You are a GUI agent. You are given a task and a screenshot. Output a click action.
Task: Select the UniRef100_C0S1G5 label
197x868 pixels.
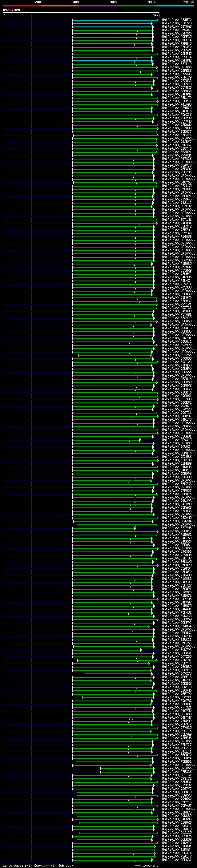[x=177, y=833]
